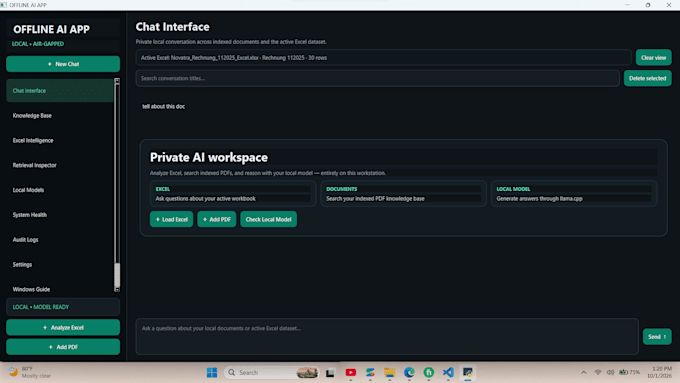The image size is (680, 383).
Task: Send the chat message
Action: (x=657, y=337)
